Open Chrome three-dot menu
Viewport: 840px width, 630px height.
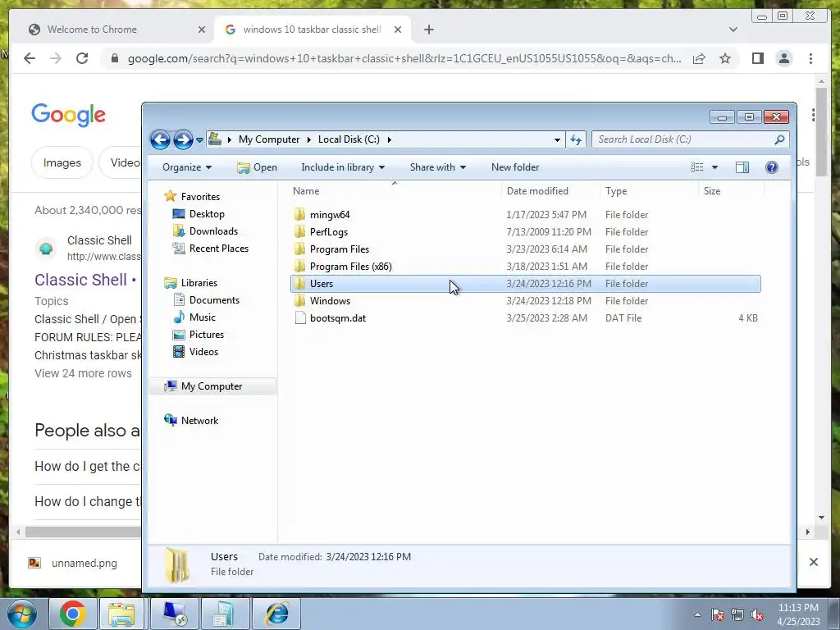coord(810,58)
